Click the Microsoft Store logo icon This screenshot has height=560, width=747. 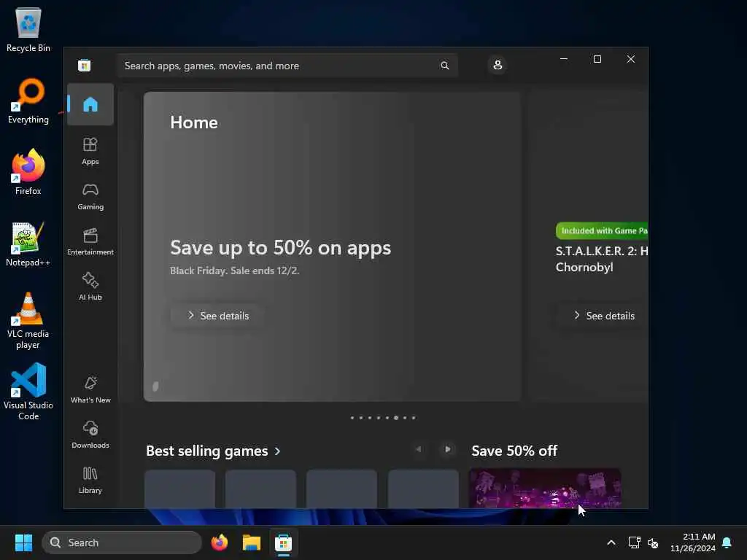click(85, 66)
